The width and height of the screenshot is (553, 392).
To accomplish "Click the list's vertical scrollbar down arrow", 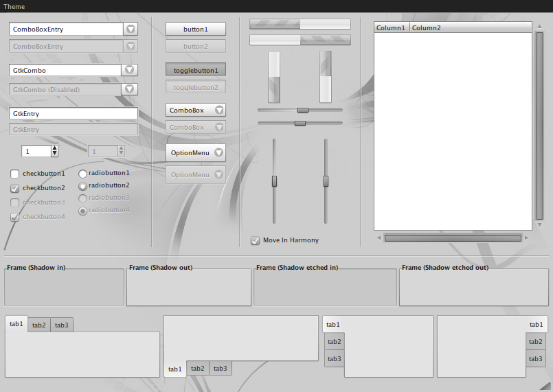I will tap(539, 225).
